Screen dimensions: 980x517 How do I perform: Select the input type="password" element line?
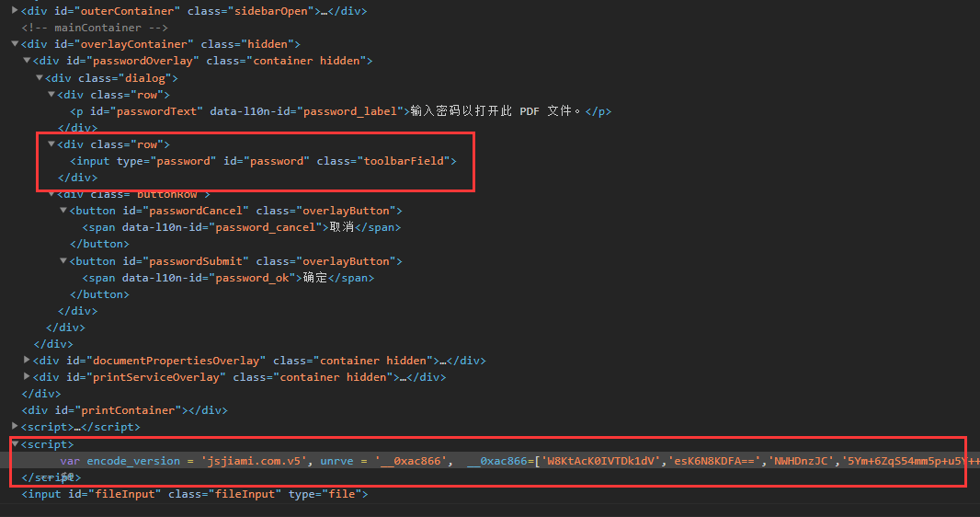tap(263, 161)
